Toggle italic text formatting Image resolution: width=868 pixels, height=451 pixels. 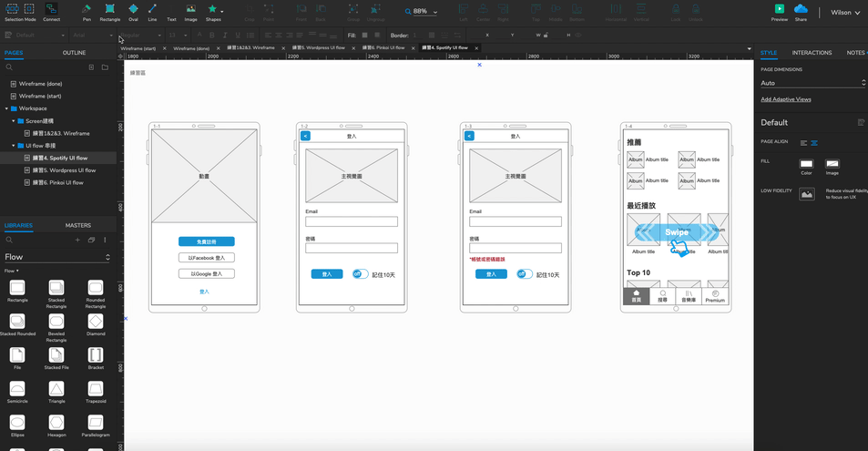tap(225, 35)
